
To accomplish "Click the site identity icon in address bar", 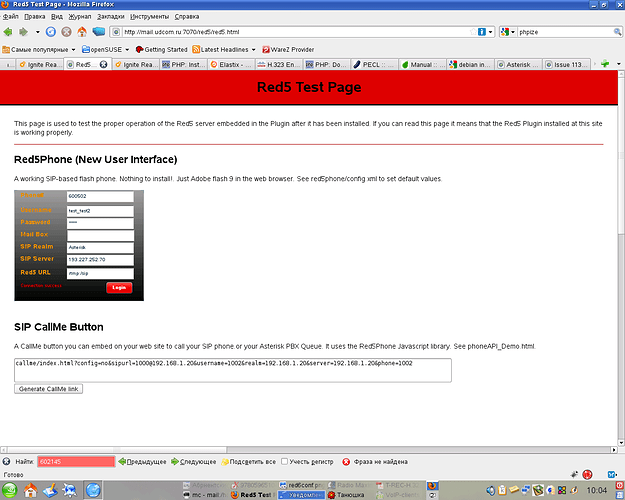I will [116, 32].
